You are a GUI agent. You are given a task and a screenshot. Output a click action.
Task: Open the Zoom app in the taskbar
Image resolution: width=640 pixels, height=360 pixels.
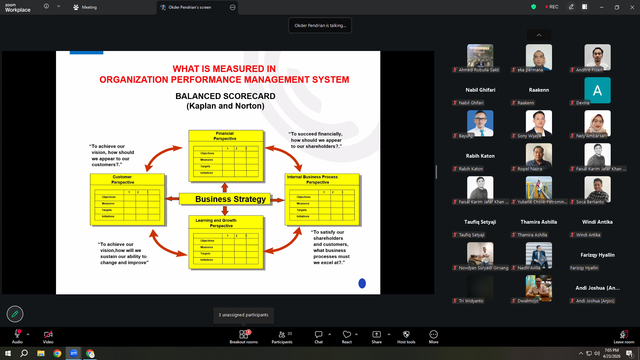point(74,353)
